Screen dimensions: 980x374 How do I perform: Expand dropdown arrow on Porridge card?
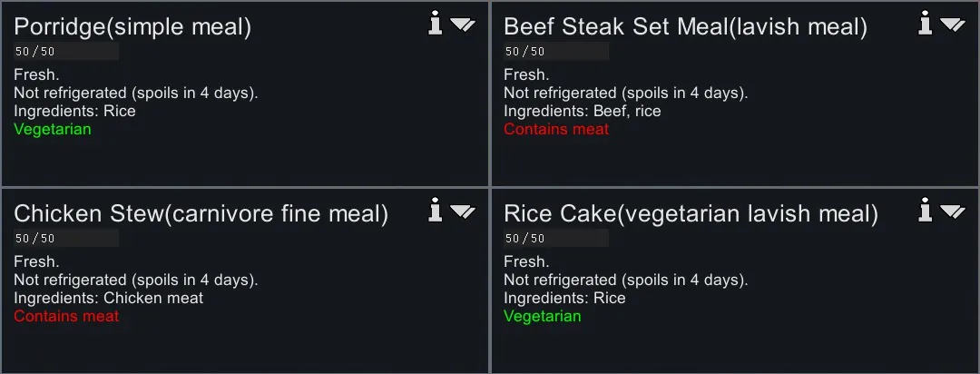[x=463, y=25]
